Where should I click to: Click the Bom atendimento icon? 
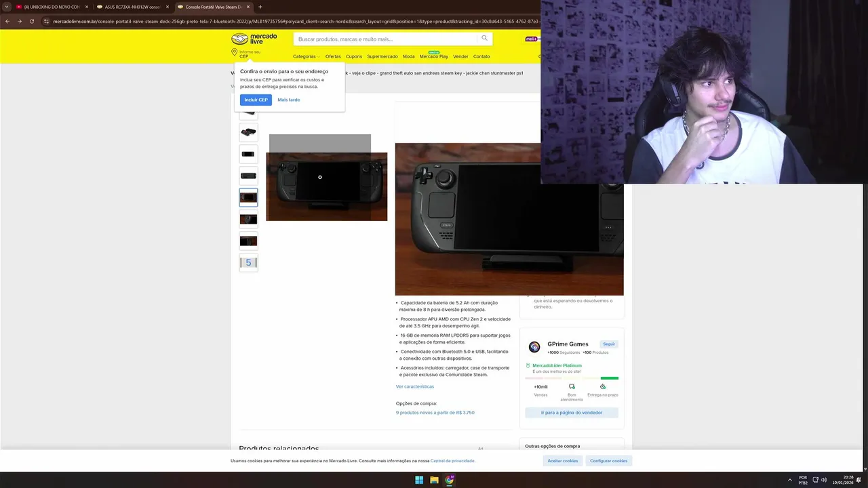[x=572, y=386]
